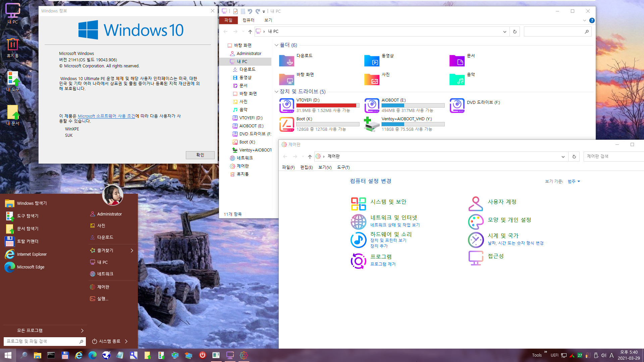Click 프로그램 제거 link
644x362 pixels.
(x=383, y=264)
